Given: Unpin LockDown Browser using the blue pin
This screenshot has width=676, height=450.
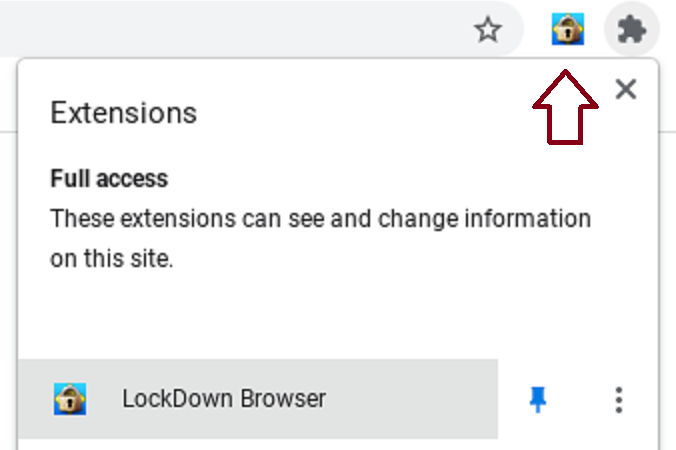Looking at the screenshot, I should (538, 399).
